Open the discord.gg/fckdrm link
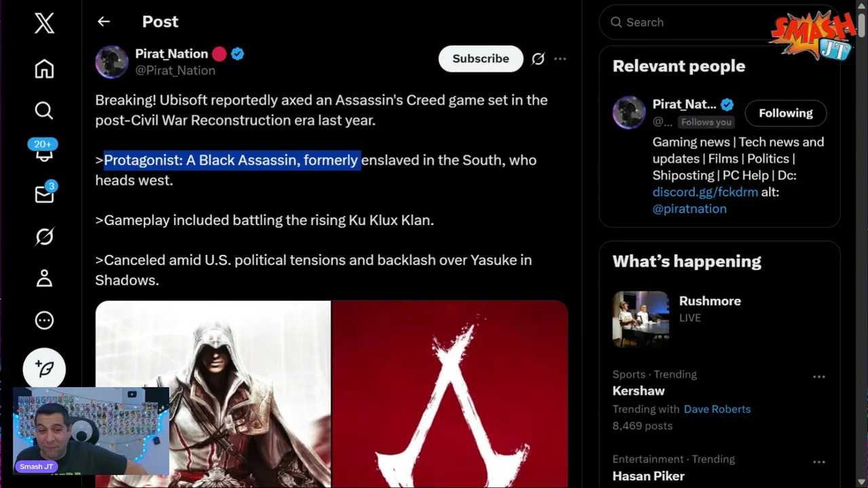This screenshot has height=488, width=868. pos(705,192)
